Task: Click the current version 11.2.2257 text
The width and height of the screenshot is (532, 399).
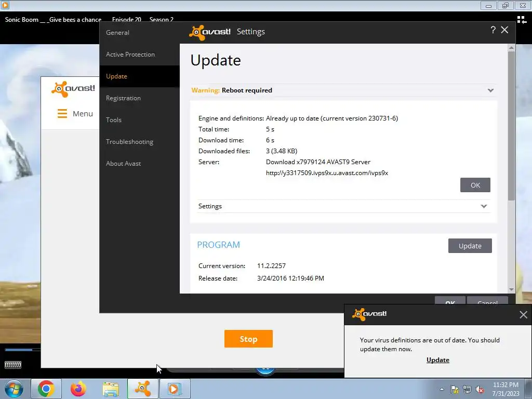Action: click(271, 266)
